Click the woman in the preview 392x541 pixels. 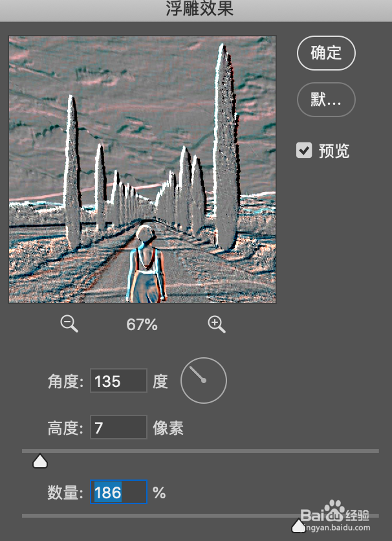click(x=146, y=265)
